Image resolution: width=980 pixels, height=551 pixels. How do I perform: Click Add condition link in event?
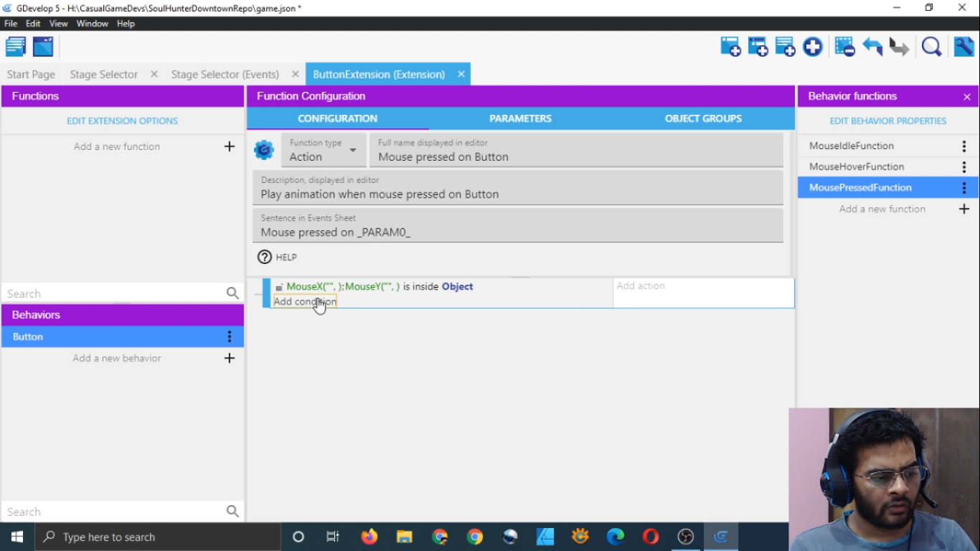[305, 301]
